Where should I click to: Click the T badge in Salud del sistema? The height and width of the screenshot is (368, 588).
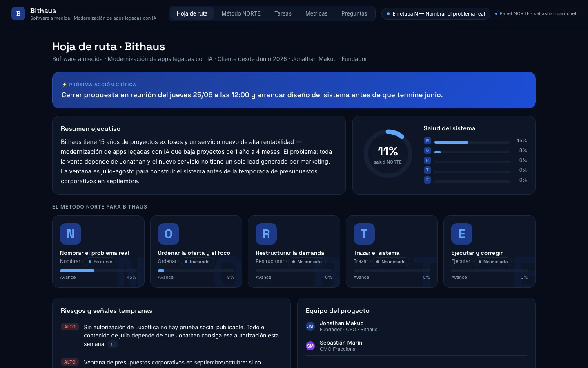[x=428, y=170]
